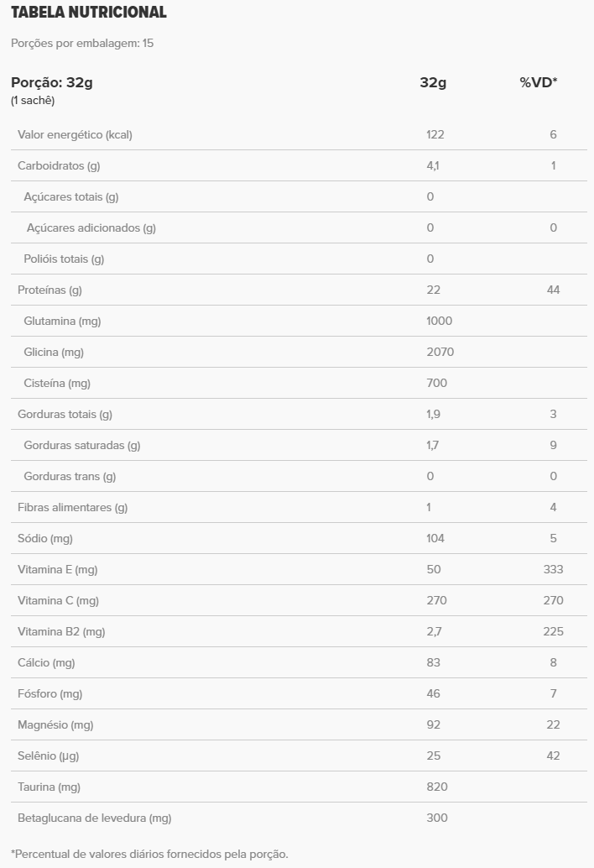The image size is (594, 868).
Task: Select the Valor energético (kcal) row label
Action: (75, 134)
